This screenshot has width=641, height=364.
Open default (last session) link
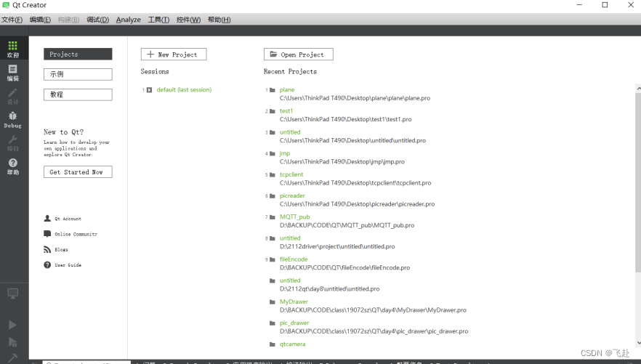(184, 89)
